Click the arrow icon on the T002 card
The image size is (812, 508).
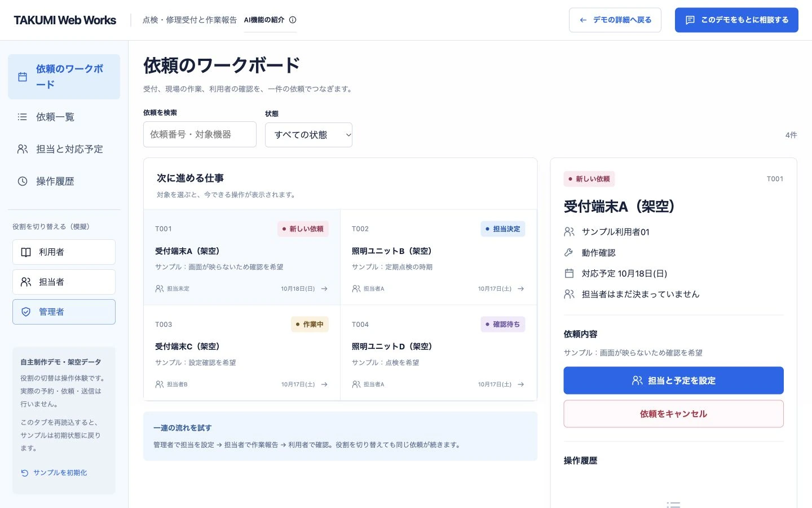[520, 288]
